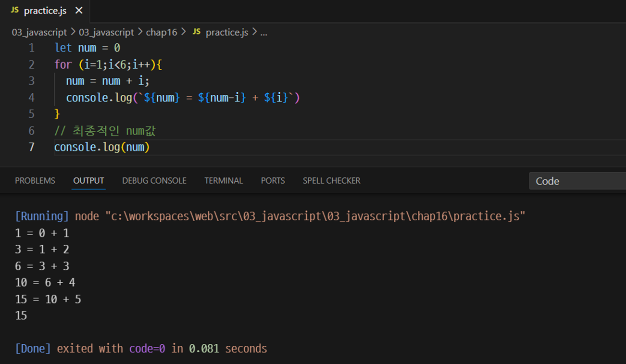Click the final output value '15'
626x364 pixels.
pos(21,316)
